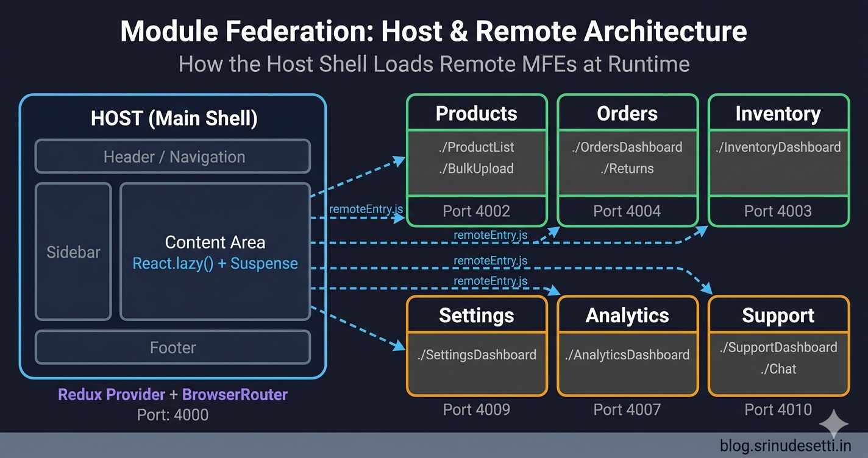Select the './SettingsDashboard' module entry
Screen dimensions: 868x458
tap(477, 355)
